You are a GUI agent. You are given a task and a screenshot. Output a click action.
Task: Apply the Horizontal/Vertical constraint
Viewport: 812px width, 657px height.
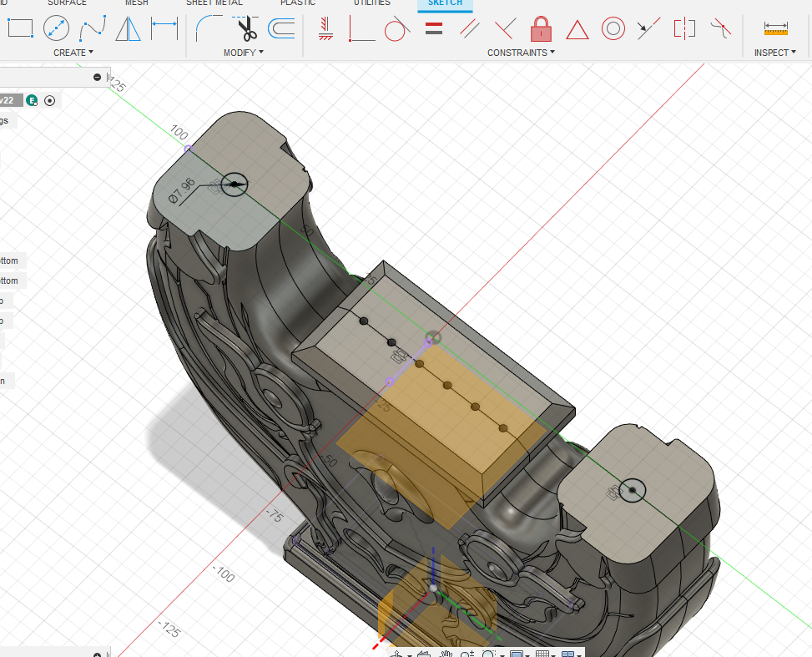(325, 28)
